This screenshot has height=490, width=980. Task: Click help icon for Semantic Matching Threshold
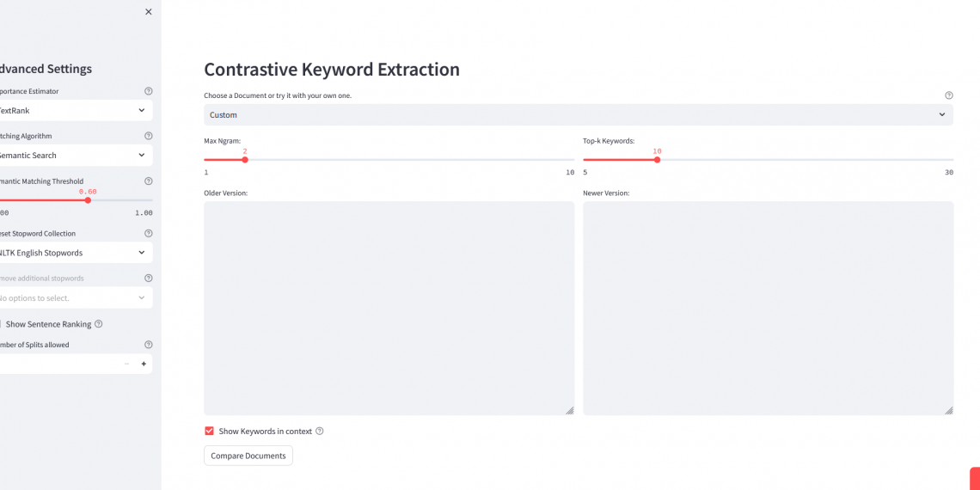(x=149, y=181)
